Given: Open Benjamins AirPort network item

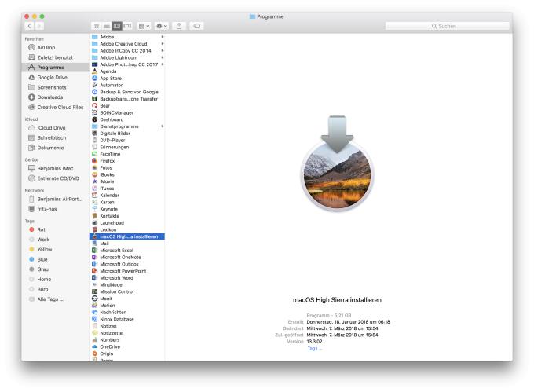Looking at the screenshot, I should coord(55,199).
